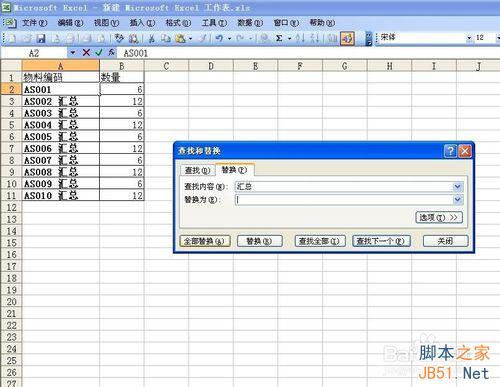The image size is (500, 387).
Task: Switch to the 查找 tab in the dialog
Action: (197, 170)
